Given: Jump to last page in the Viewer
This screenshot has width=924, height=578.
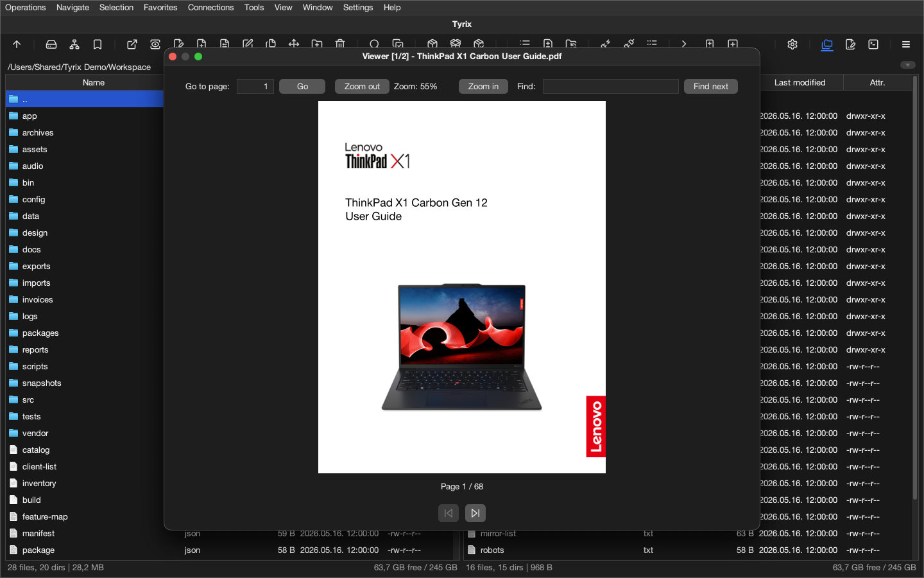Looking at the screenshot, I should click(x=475, y=513).
